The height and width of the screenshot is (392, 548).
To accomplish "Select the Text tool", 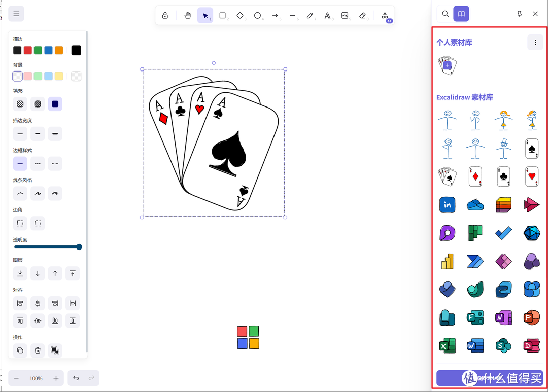I will pyautogui.click(x=328, y=15).
